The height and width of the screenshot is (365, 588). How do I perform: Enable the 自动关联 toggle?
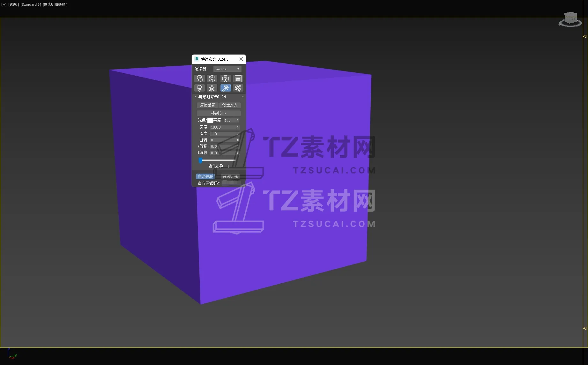pos(205,176)
